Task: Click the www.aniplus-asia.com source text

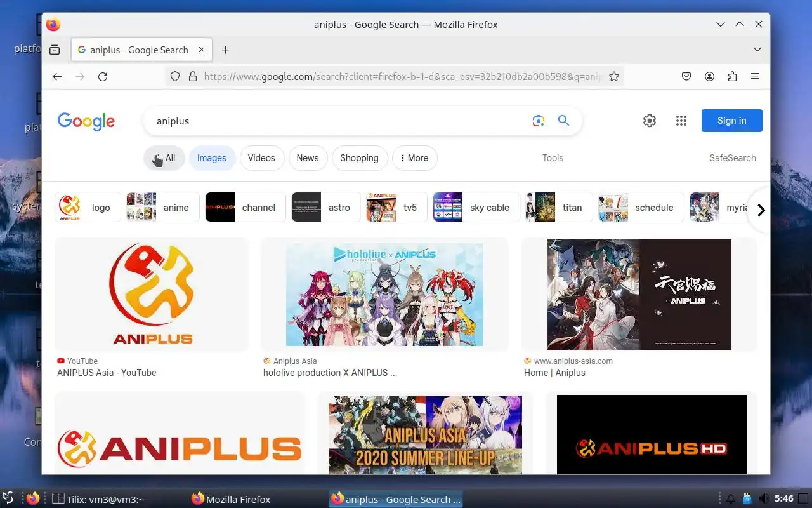Action: (573, 361)
